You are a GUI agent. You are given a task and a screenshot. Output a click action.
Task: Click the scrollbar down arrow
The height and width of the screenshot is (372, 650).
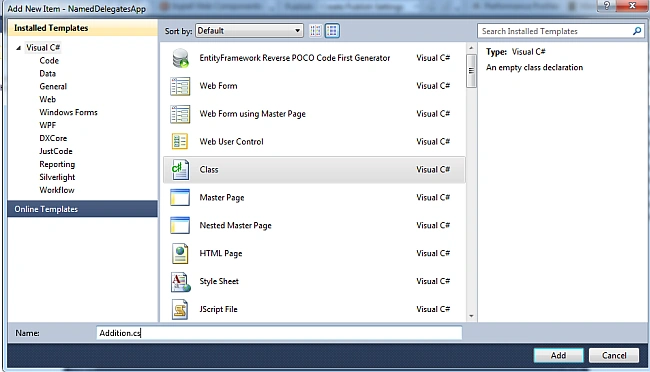[x=471, y=316]
